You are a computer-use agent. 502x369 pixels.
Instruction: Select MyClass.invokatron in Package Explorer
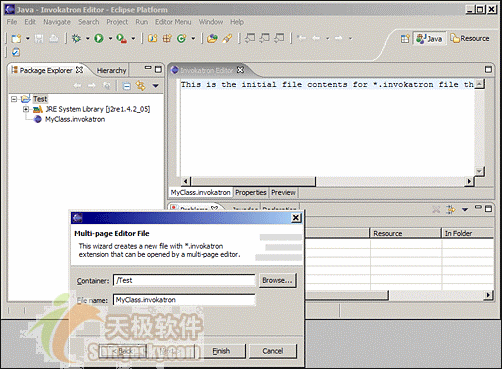[75, 119]
